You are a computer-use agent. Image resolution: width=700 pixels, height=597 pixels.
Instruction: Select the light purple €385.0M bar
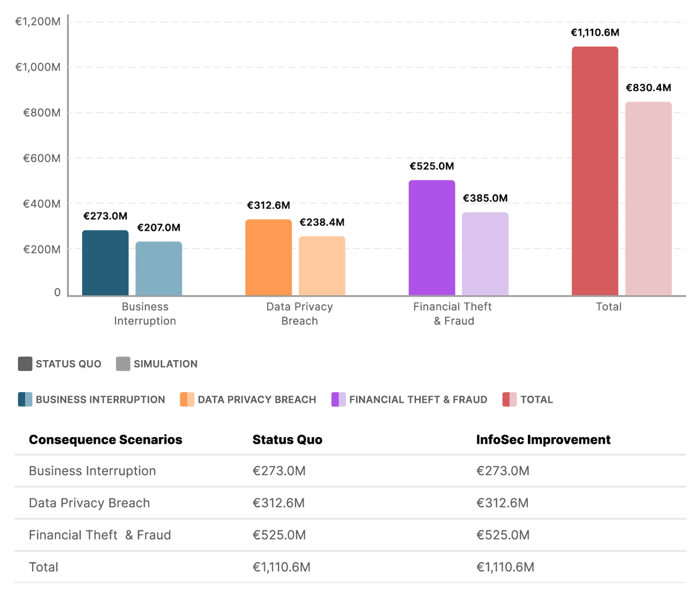point(485,254)
